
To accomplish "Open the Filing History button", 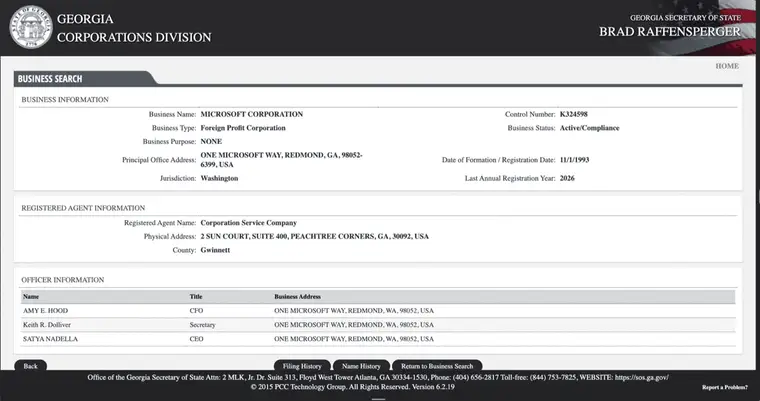I will pyautogui.click(x=302, y=366).
